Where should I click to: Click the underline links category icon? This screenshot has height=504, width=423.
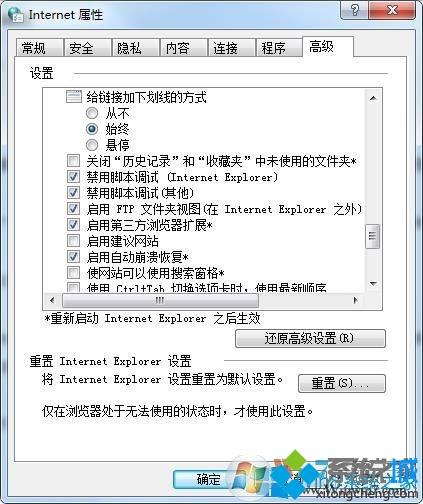point(74,97)
